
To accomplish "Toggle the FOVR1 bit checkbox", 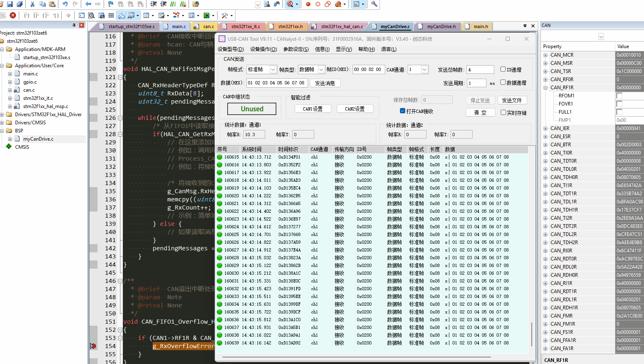I will pos(619,104).
